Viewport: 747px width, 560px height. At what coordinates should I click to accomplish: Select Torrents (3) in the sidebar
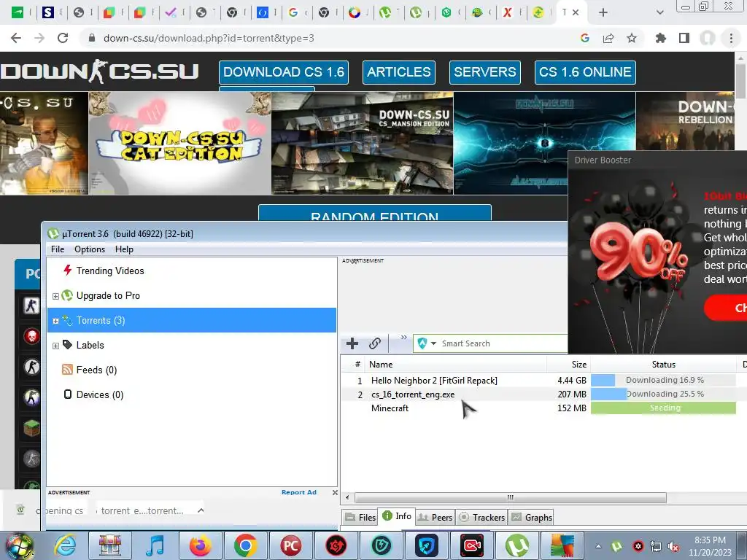click(x=192, y=320)
